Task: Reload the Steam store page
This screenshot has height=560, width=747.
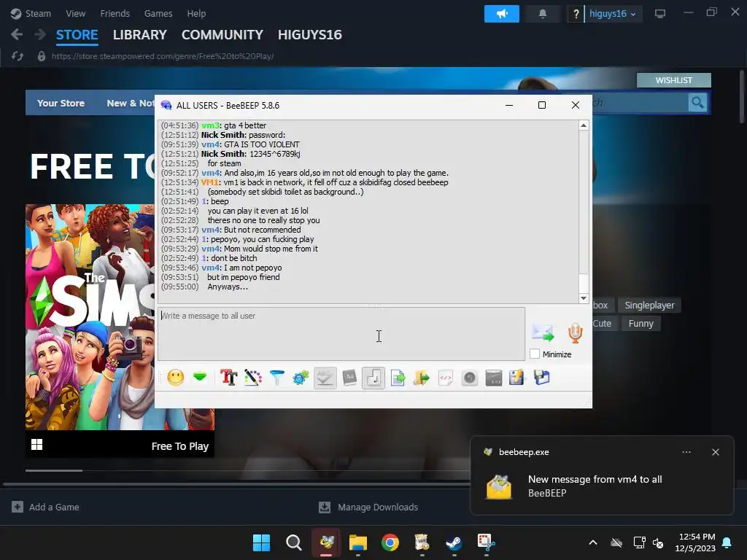Action: coord(18,56)
